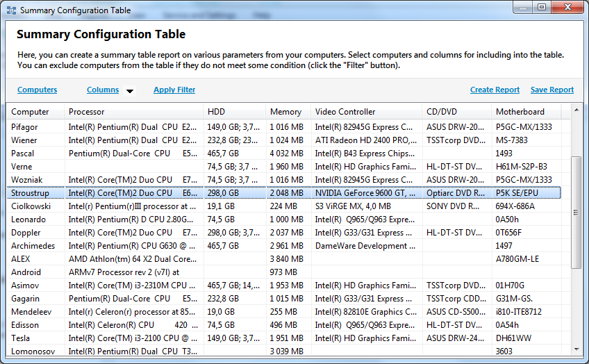The width and height of the screenshot is (589, 364).
Task: Click the Columns link
Action: tap(103, 90)
